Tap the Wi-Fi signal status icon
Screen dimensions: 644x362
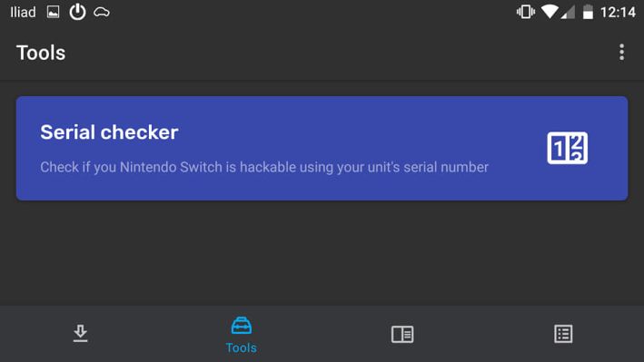coord(550,12)
